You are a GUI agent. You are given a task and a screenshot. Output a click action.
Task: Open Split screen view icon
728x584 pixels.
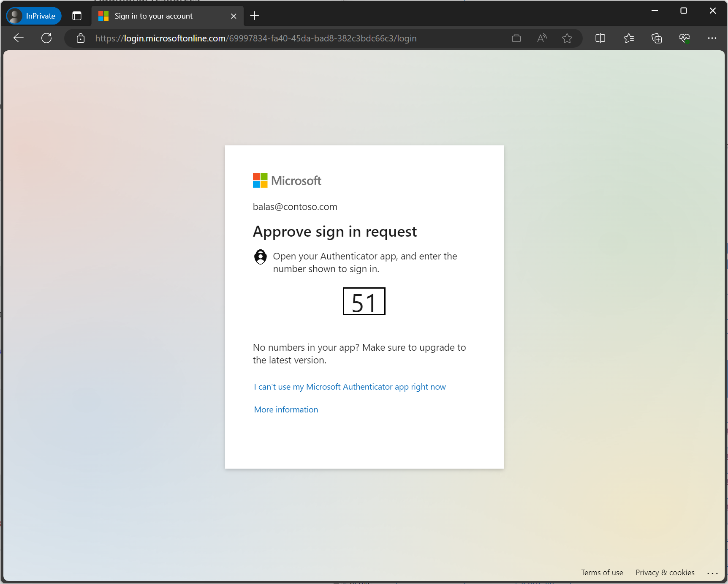600,38
